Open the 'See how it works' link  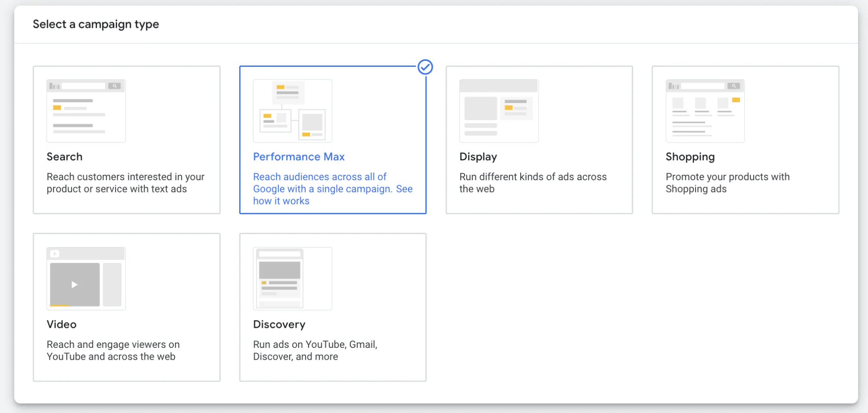click(x=333, y=195)
